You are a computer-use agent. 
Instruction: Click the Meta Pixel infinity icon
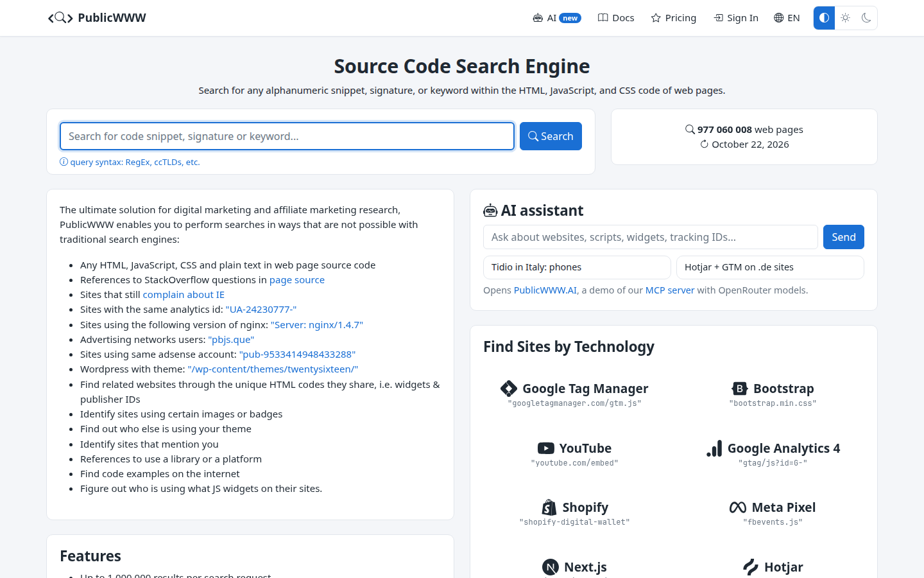[x=738, y=507]
